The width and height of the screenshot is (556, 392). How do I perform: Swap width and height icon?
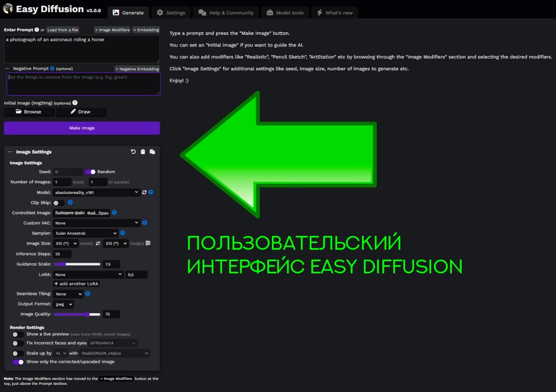click(x=98, y=243)
